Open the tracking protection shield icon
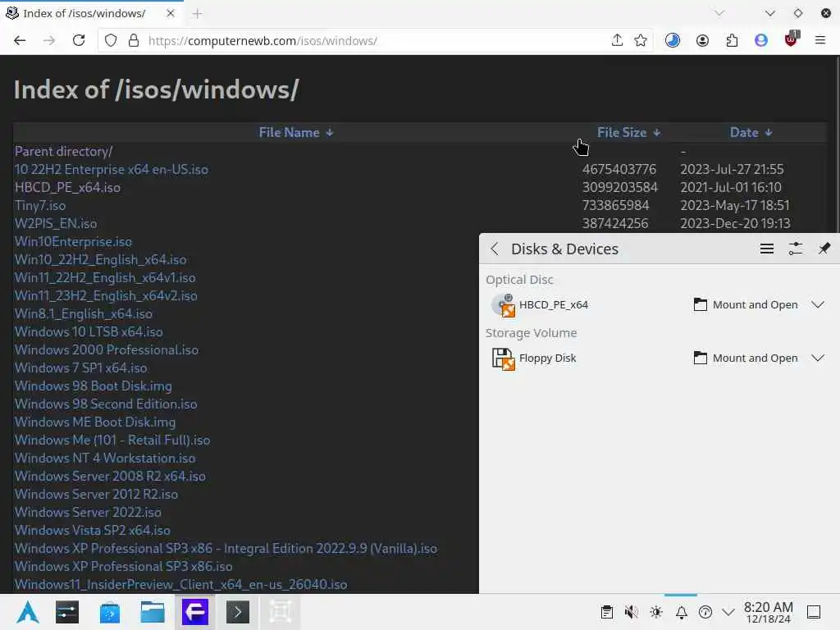This screenshot has height=630, width=840. [111, 41]
